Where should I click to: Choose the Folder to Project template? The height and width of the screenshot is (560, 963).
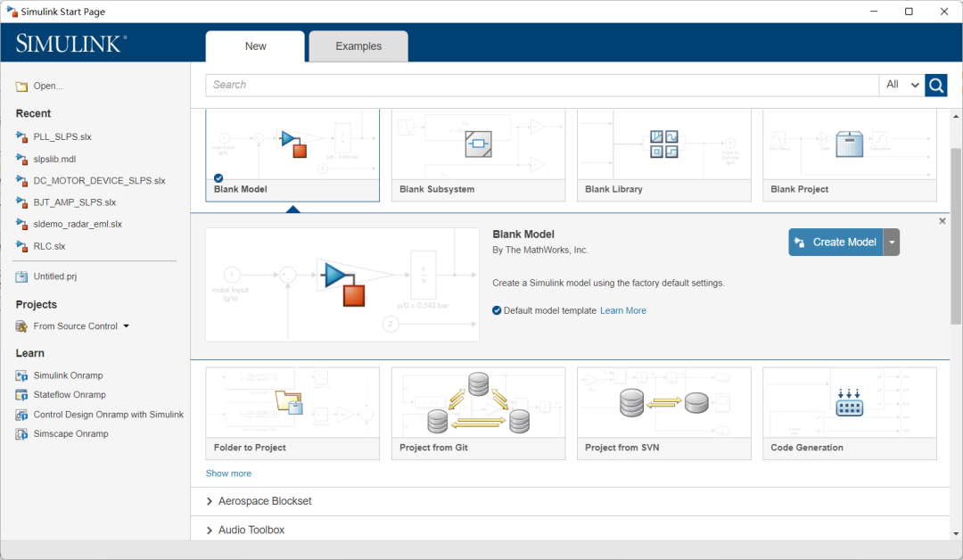292,413
